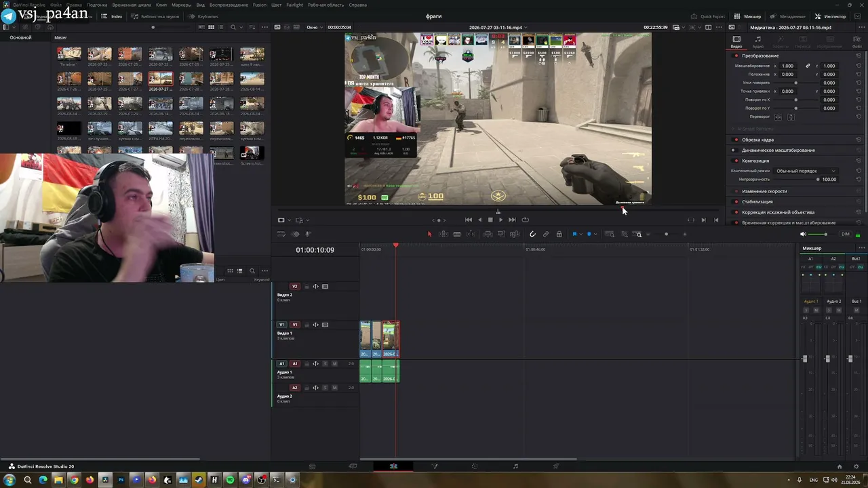Switch to the Video inspector tab
The height and width of the screenshot is (488, 868).
(736, 42)
